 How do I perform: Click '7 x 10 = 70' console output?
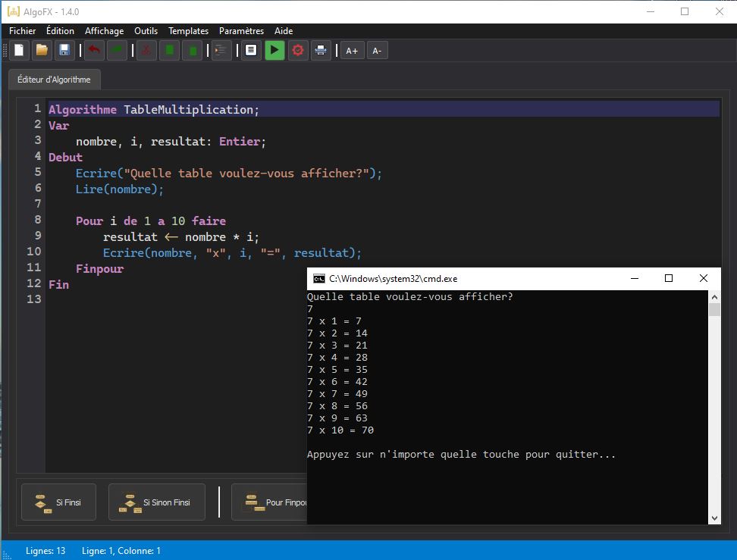pos(340,430)
